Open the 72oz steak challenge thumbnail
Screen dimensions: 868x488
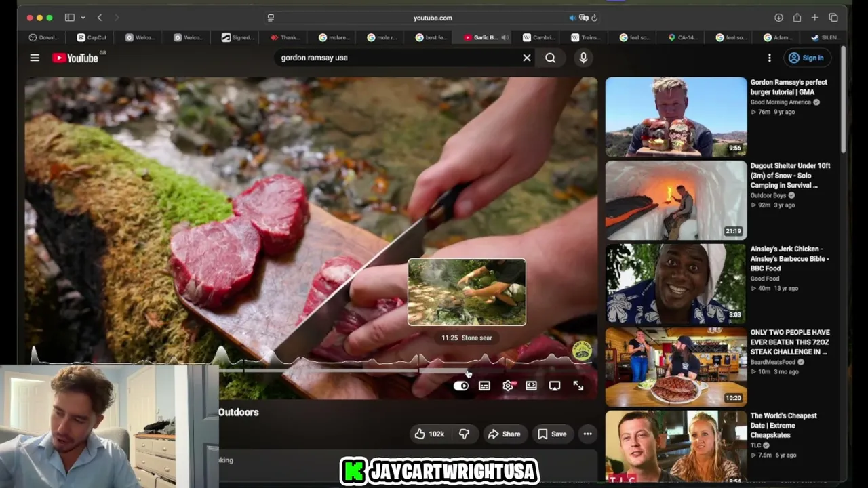tap(675, 367)
